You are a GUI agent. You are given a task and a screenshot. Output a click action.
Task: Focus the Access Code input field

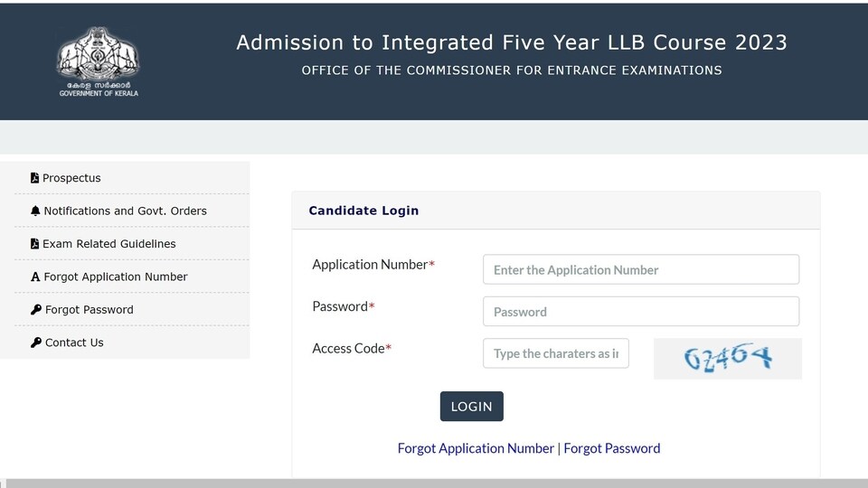[556, 353]
